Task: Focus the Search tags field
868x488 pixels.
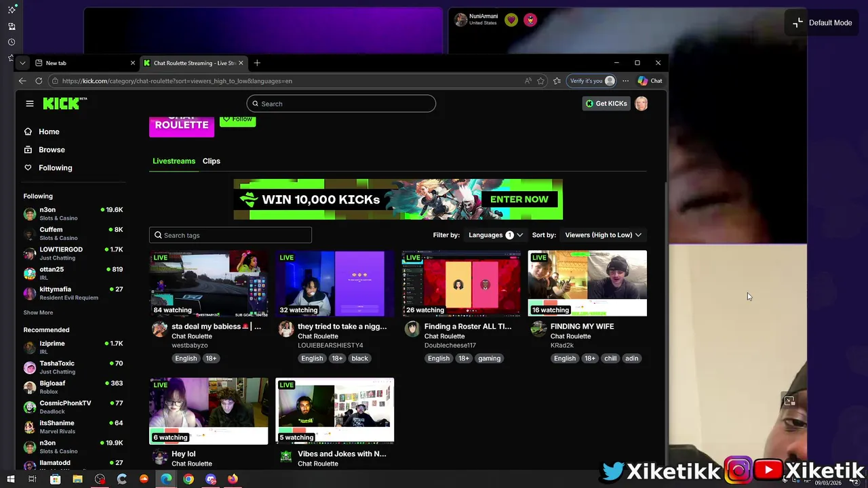Action: [231, 235]
